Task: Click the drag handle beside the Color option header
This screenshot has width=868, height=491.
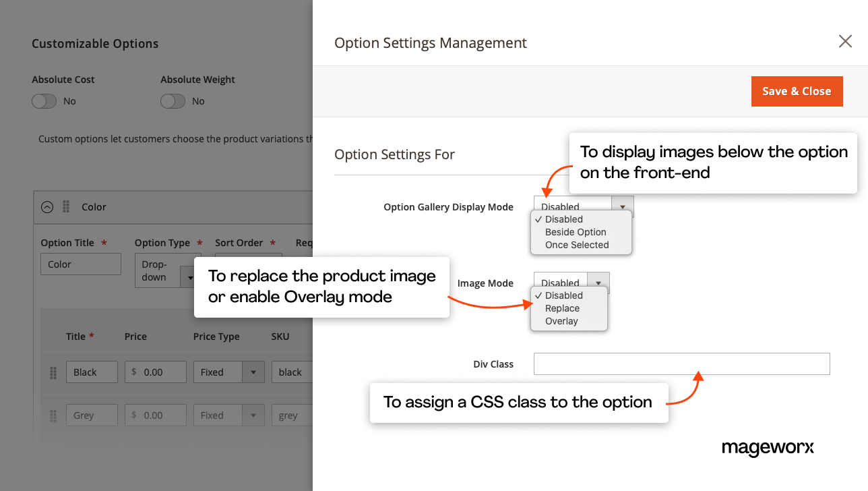Action: click(x=65, y=206)
